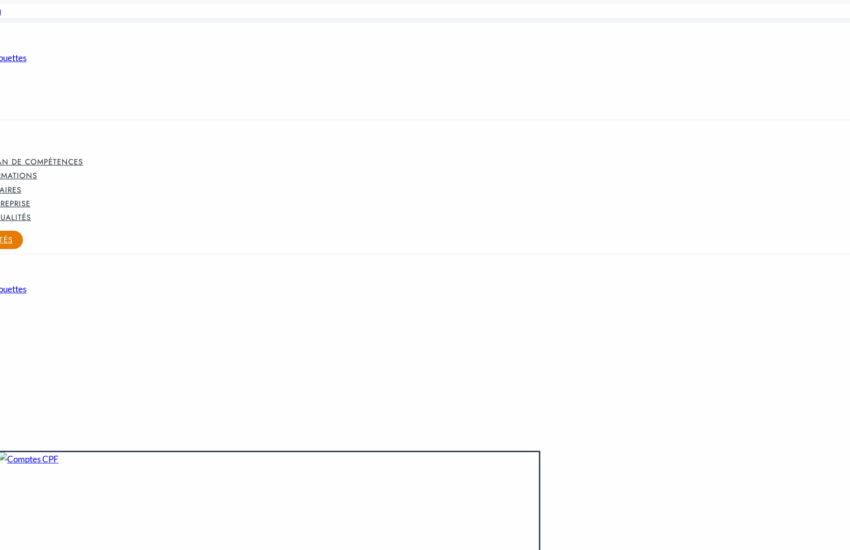The height and width of the screenshot is (550, 850).
Task: Click the orange pill button ending 'TÉS'
Action: point(11,240)
